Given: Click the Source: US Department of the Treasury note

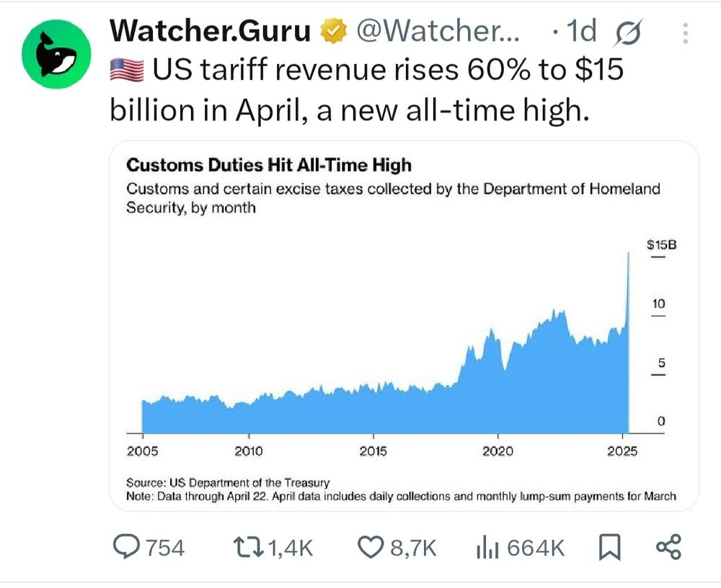Looking at the screenshot, I should coord(228,483).
